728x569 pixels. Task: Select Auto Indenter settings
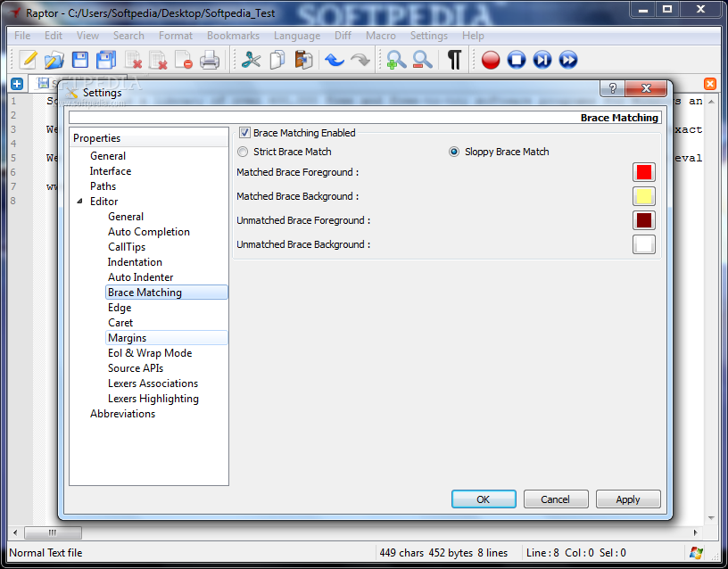click(x=140, y=277)
